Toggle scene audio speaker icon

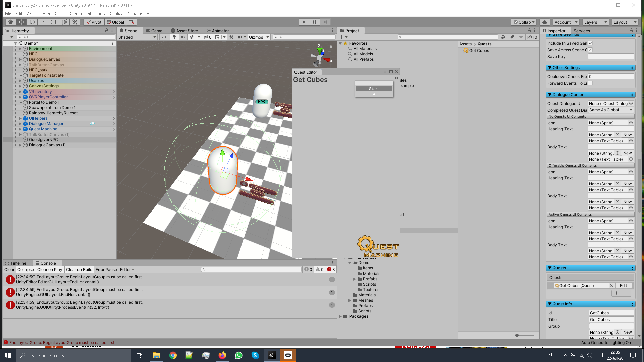(183, 37)
